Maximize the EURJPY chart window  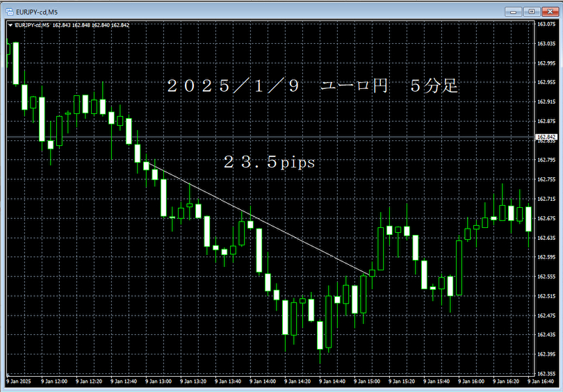[x=532, y=12]
